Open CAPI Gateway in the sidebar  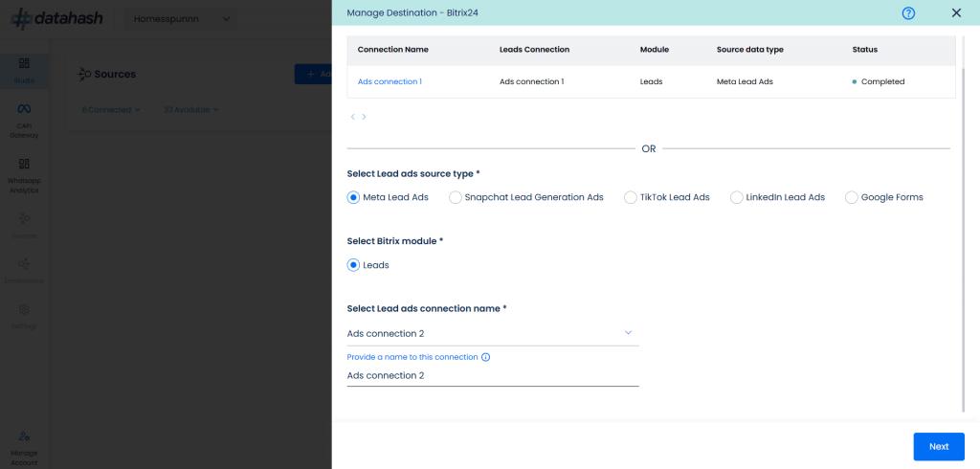pyautogui.click(x=24, y=122)
